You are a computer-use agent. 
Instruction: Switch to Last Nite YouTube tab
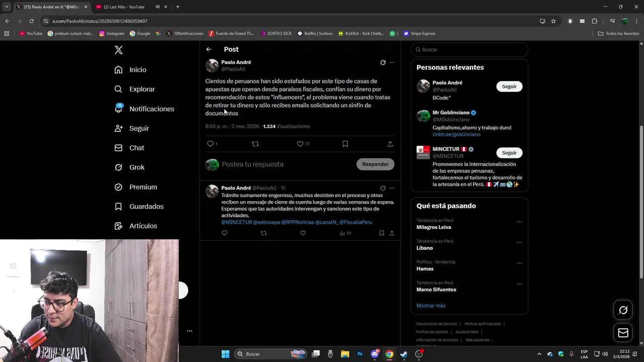131,7
